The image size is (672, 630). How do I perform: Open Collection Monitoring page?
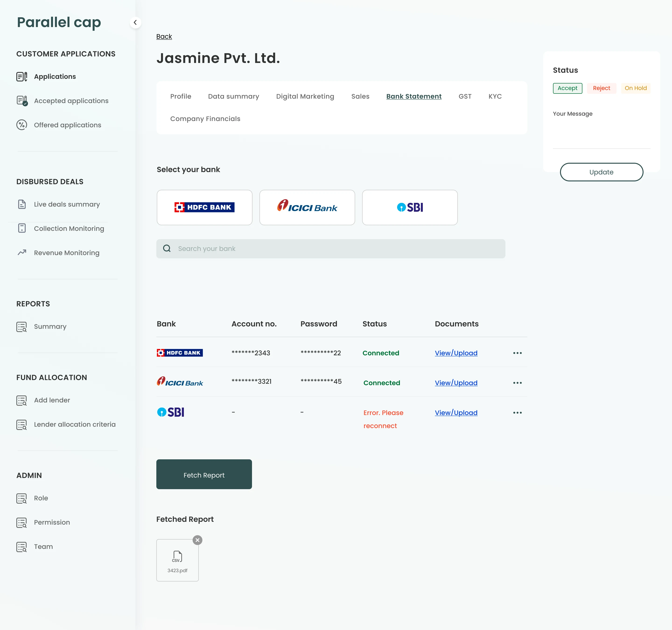[69, 228]
